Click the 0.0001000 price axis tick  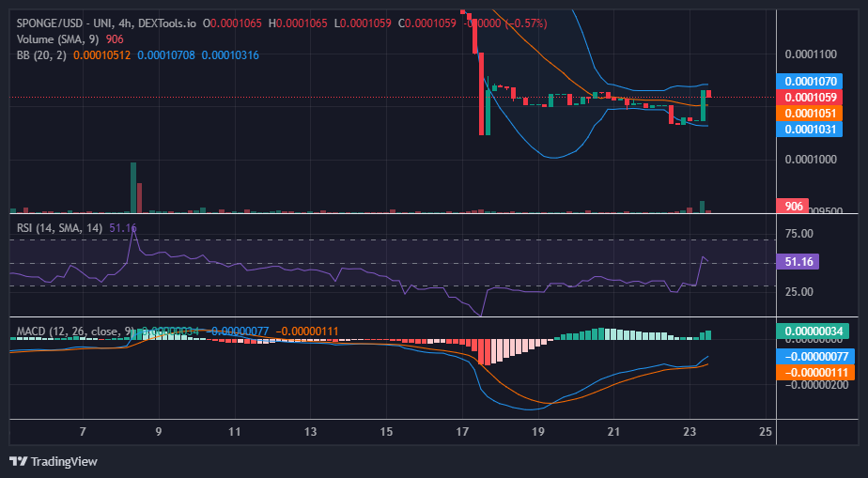pyautogui.click(x=811, y=160)
